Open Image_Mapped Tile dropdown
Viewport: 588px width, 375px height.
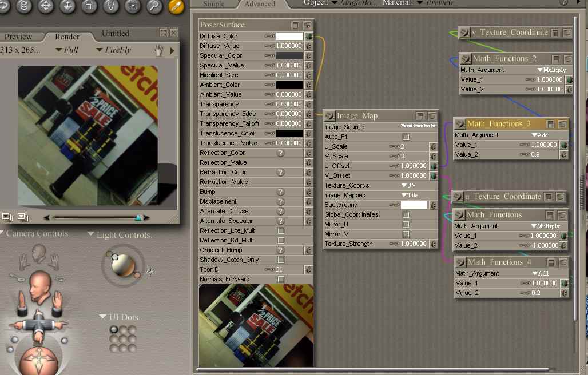pyautogui.click(x=410, y=195)
